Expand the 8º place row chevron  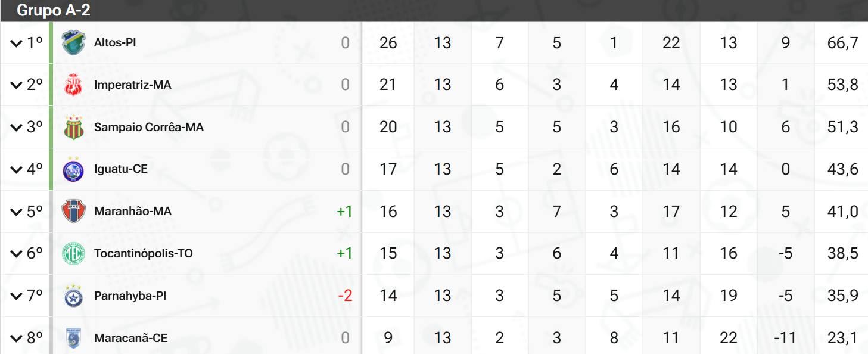click(x=16, y=339)
